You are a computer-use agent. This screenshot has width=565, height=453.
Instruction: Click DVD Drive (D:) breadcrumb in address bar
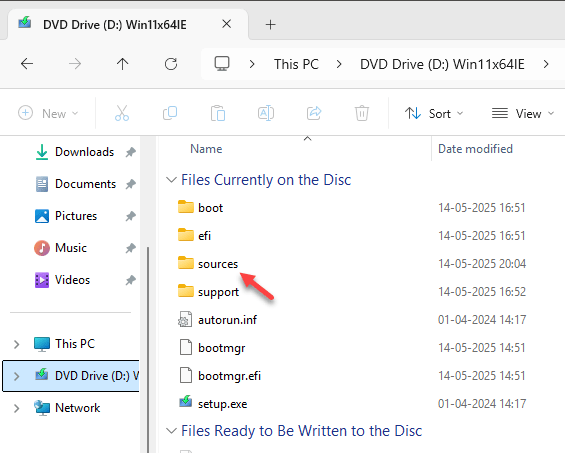click(x=442, y=64)
